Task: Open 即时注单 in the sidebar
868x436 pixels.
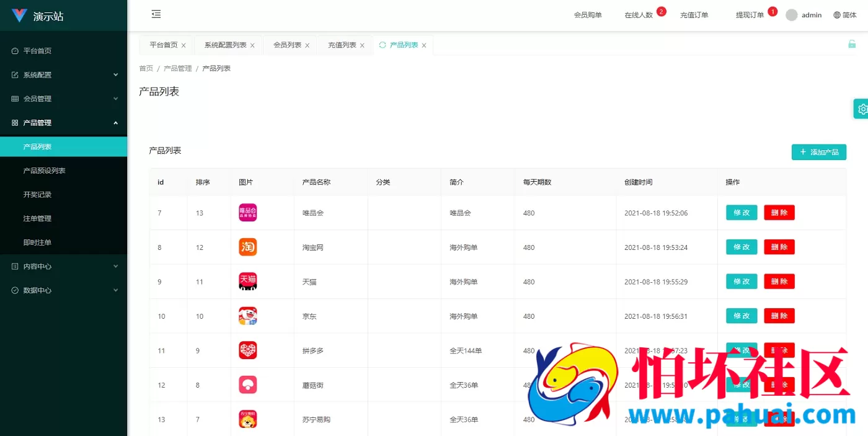Action: (63, 242)
